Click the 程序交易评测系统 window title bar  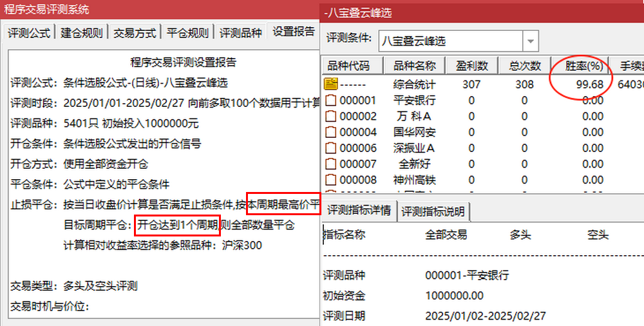click(x=160, y=9)
